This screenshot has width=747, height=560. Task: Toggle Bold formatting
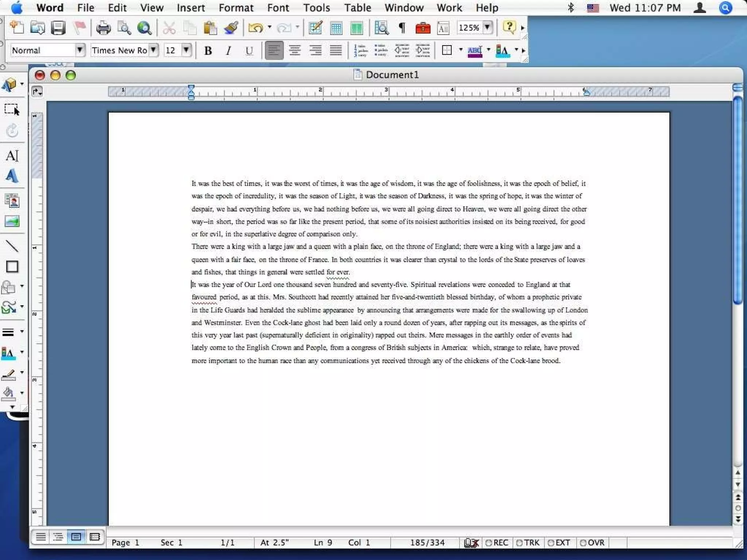pos(208,51)
